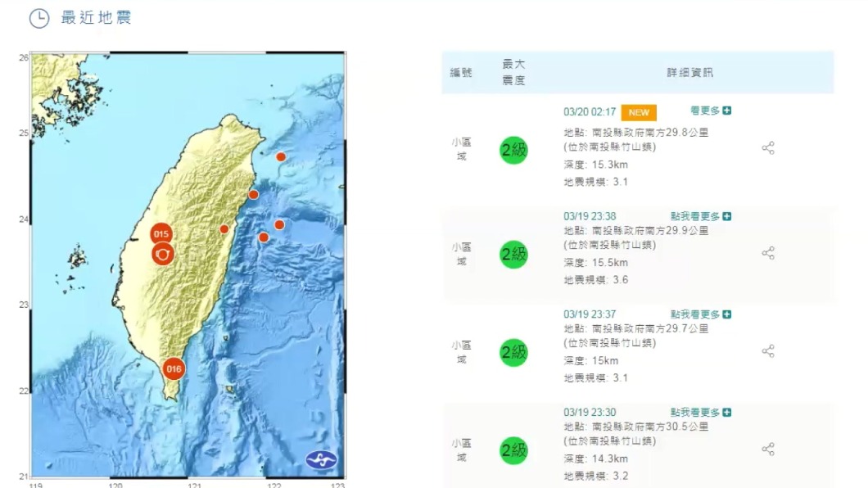Expand 點我看更多 for the 03/19 23:30 quake
This screenshot has width=868, height=488.
coord(701,412)
